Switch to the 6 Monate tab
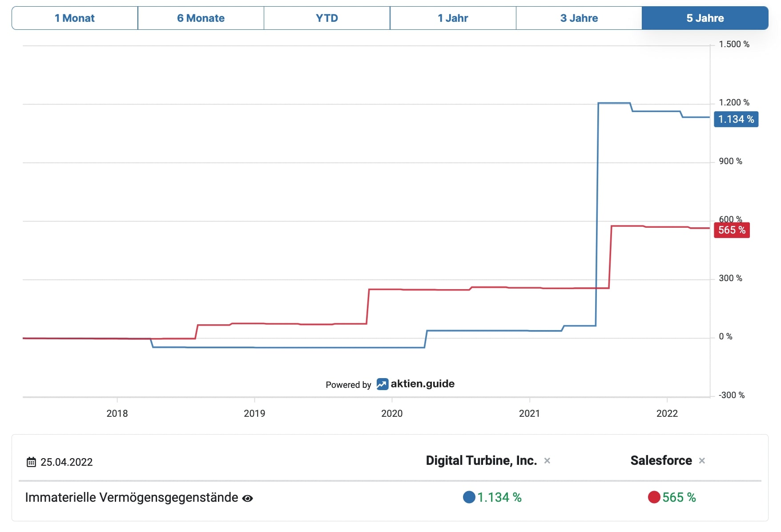 pyautogui.click(x=201, y=18)
